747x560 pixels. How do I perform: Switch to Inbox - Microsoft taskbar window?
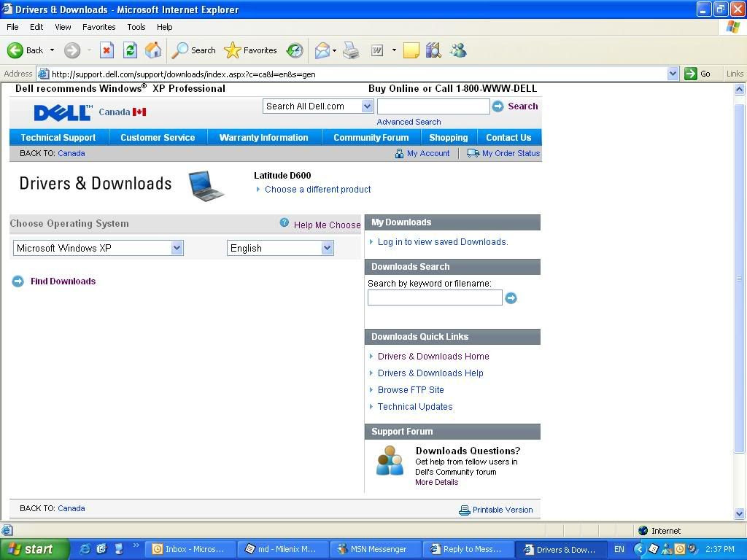(190, 549)
